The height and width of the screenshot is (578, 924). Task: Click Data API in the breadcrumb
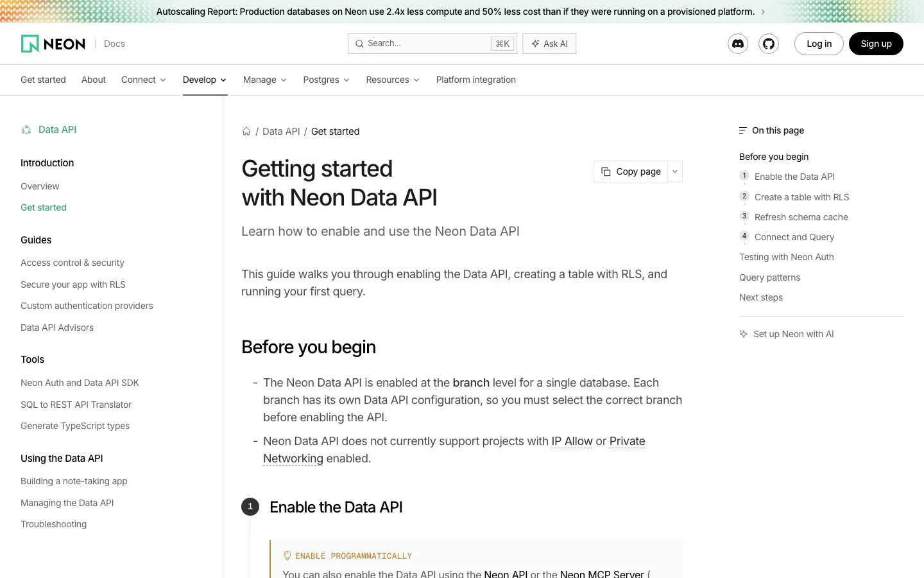(281, 131)
